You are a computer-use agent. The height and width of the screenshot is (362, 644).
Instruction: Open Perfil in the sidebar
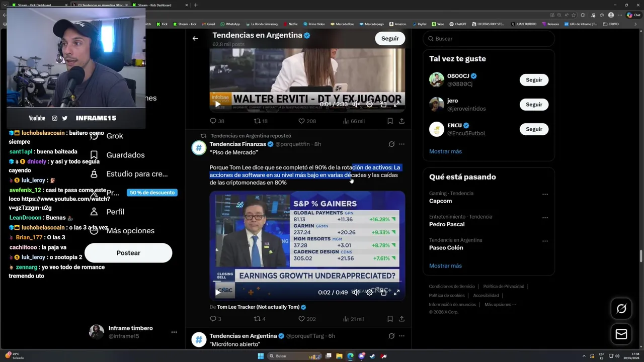pyautogui.click(x=106, y=212)
